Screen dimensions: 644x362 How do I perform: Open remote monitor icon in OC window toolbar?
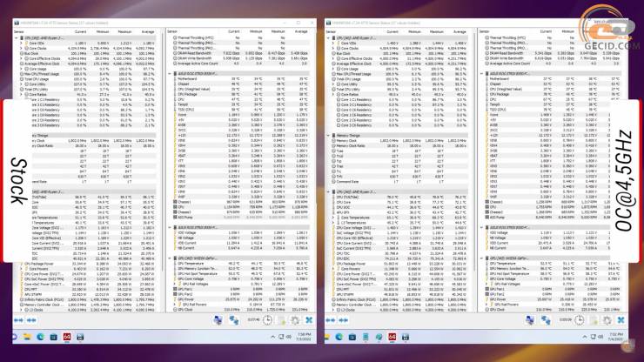coord(530,320)
